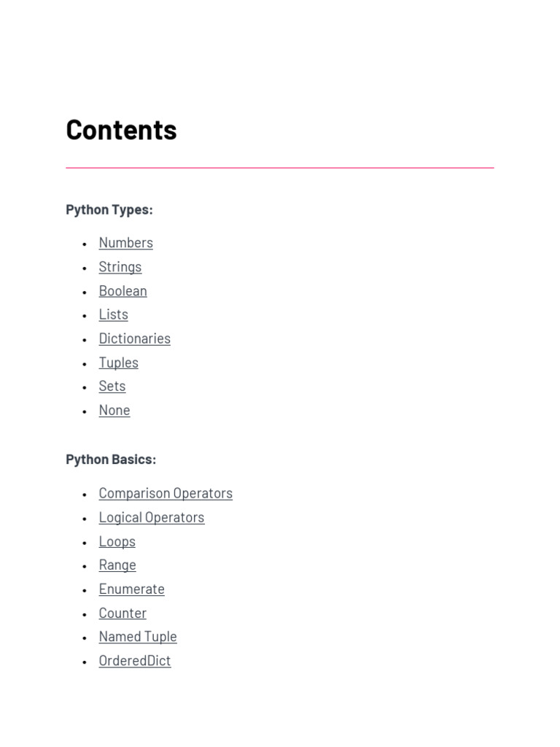
Task: Open the Comparison Operators link
Action: [x=166, y=493]
